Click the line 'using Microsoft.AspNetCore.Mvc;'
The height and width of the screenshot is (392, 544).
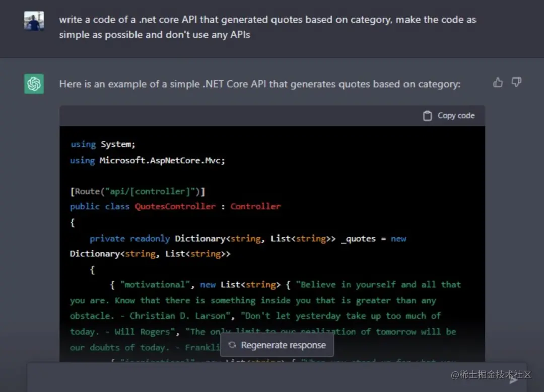tap(148, 160)
